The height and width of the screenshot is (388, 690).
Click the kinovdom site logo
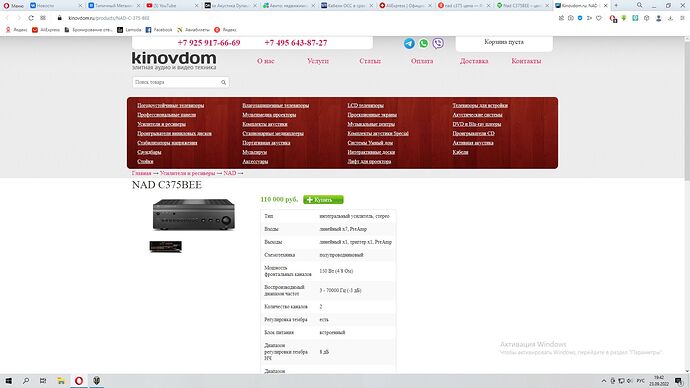pyautogui.click(x=174, y=61)
